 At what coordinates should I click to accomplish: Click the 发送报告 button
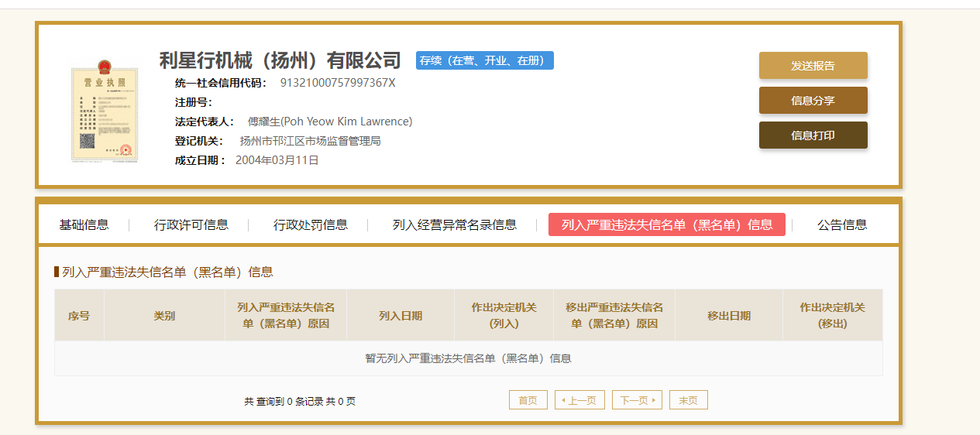point(813,66)
